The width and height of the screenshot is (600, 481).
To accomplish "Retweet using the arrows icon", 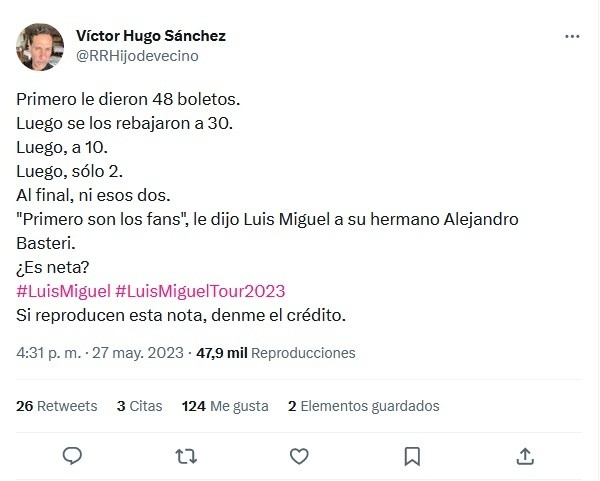I will [x=185, y=456].
